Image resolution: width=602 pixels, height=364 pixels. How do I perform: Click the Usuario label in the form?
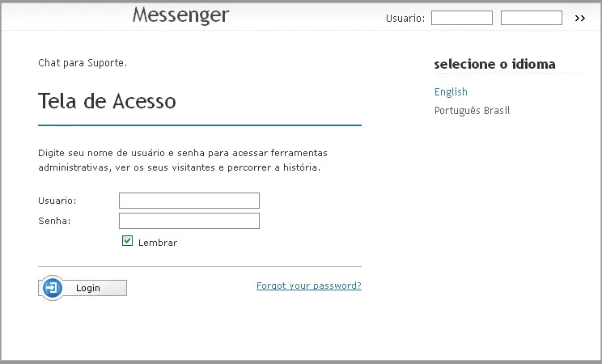click(57, 201)
